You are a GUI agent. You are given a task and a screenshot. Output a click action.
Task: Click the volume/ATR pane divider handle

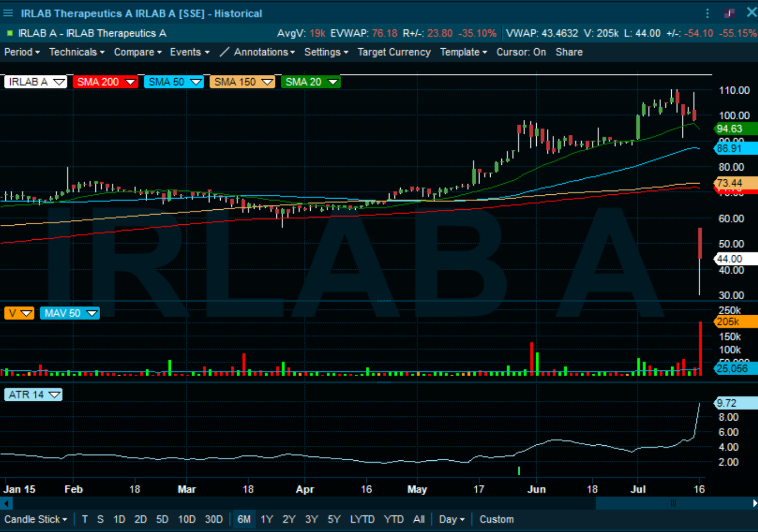point(384,382)
